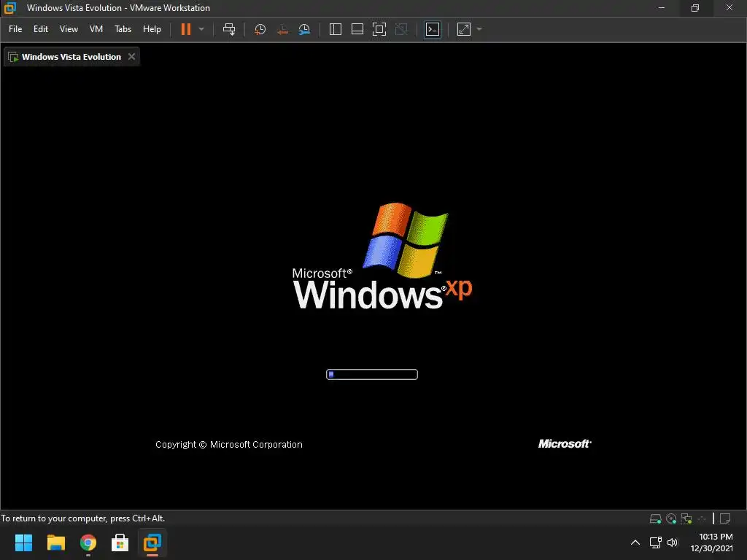Show hidden system tray icons
Image resolution: width=747 pixels, height=560 pixels.
coord(635,542)
